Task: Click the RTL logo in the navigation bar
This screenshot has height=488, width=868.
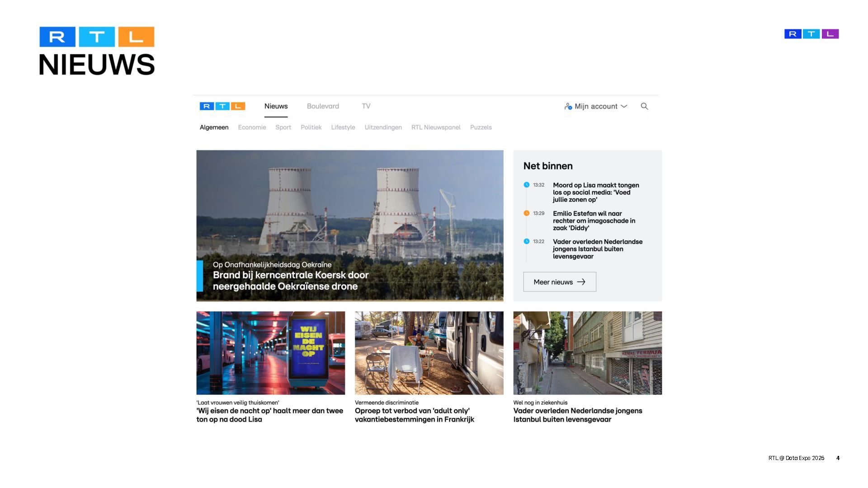Action: (222, 106)
